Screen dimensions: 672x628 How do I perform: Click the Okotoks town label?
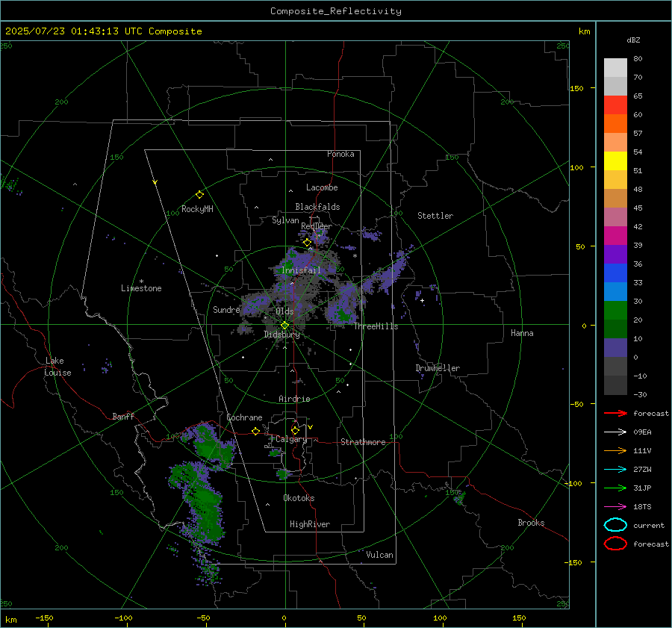click(299, 498)
